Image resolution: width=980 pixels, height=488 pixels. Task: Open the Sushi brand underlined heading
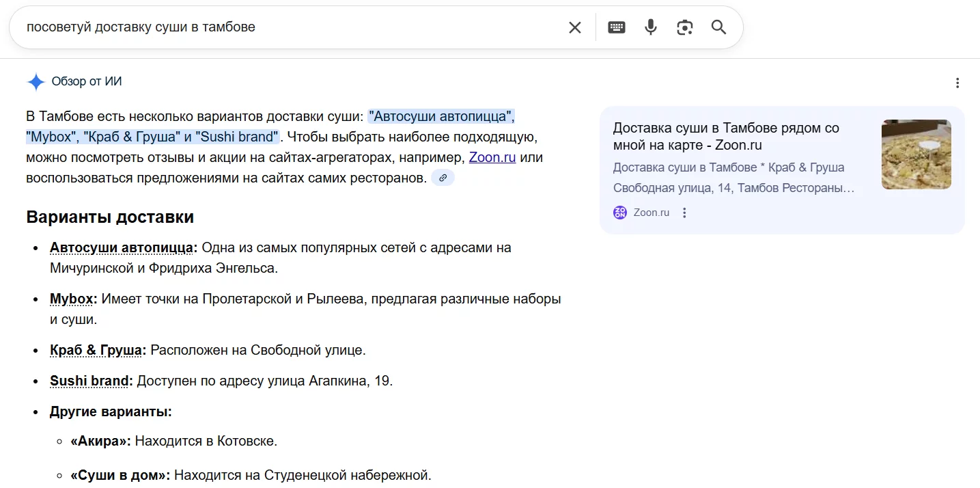(89, 381)
